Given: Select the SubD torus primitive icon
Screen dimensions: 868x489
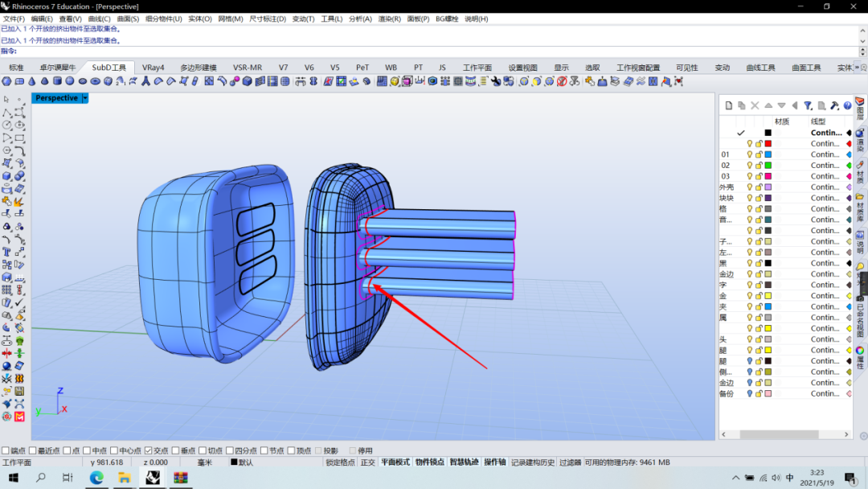Looking at the screenshot, I should click(95, 81).
